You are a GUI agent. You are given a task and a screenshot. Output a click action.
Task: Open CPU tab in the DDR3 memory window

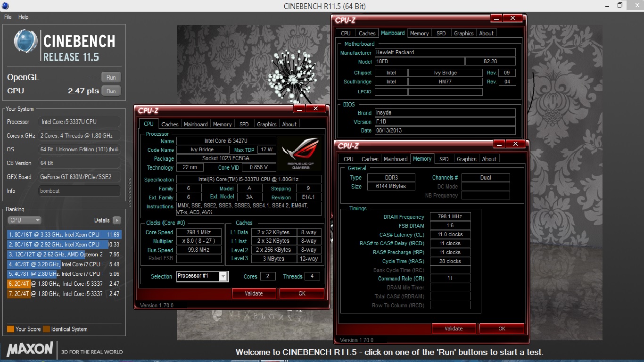pyautogui.click(x=349, y=159)
